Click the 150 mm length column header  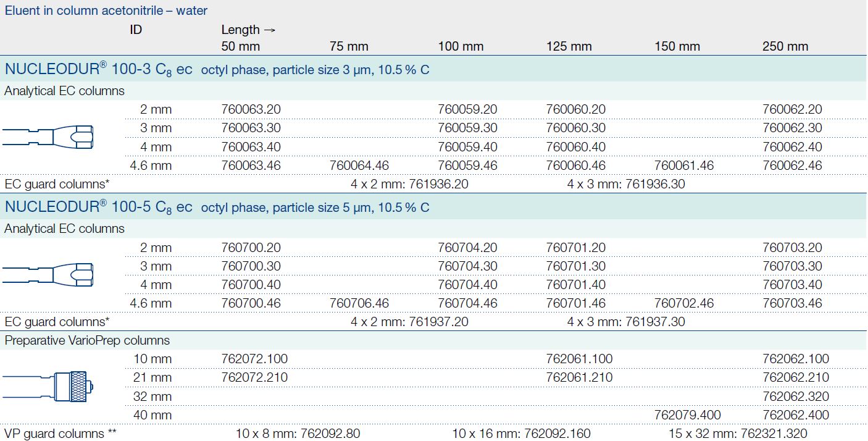pos(677,46)
